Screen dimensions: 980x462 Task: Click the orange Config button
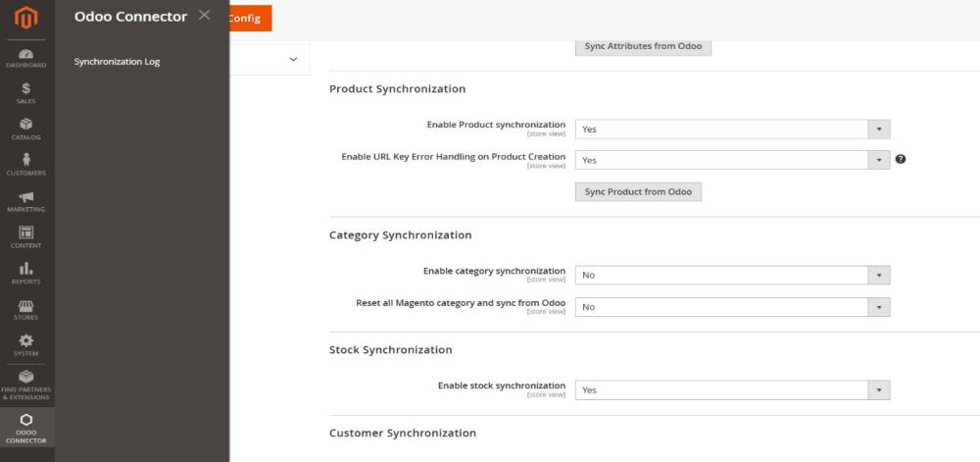(x=250, y=18)
